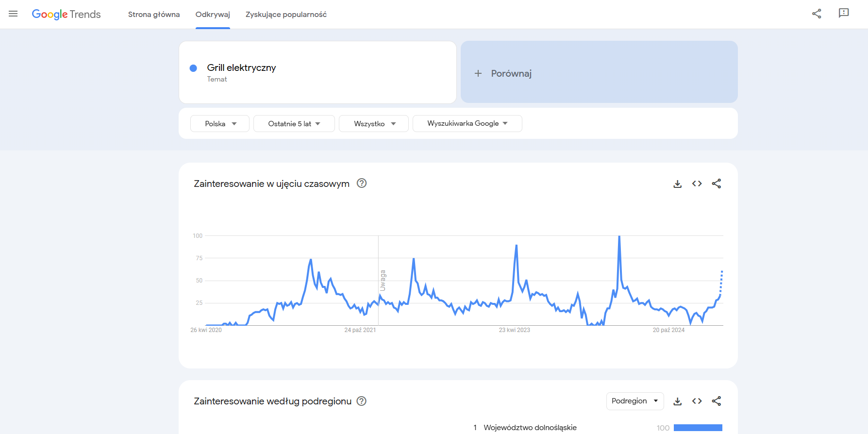
Task: Click the Temat label under search term
Action: tap(217, 79)
